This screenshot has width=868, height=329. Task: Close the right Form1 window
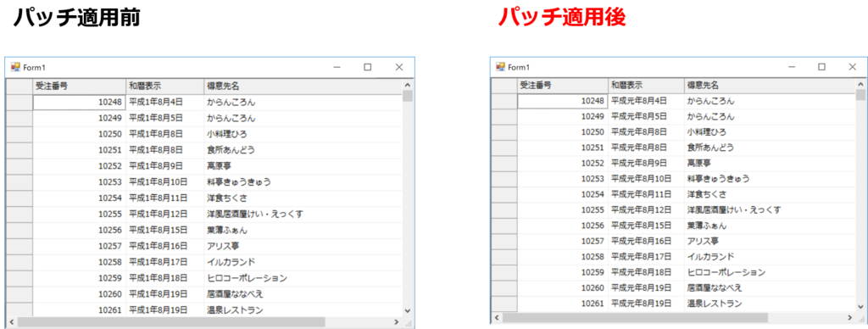point(853,66)
